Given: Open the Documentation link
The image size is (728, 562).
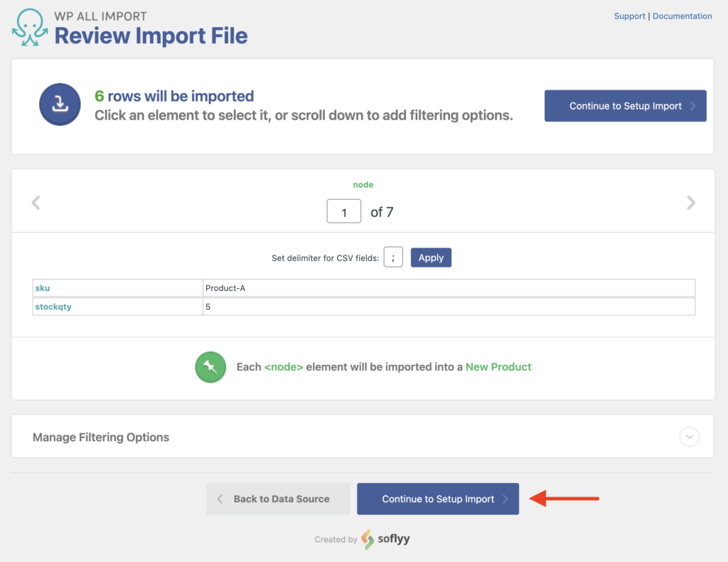Looking at the screenshot, I should point(682,16).
